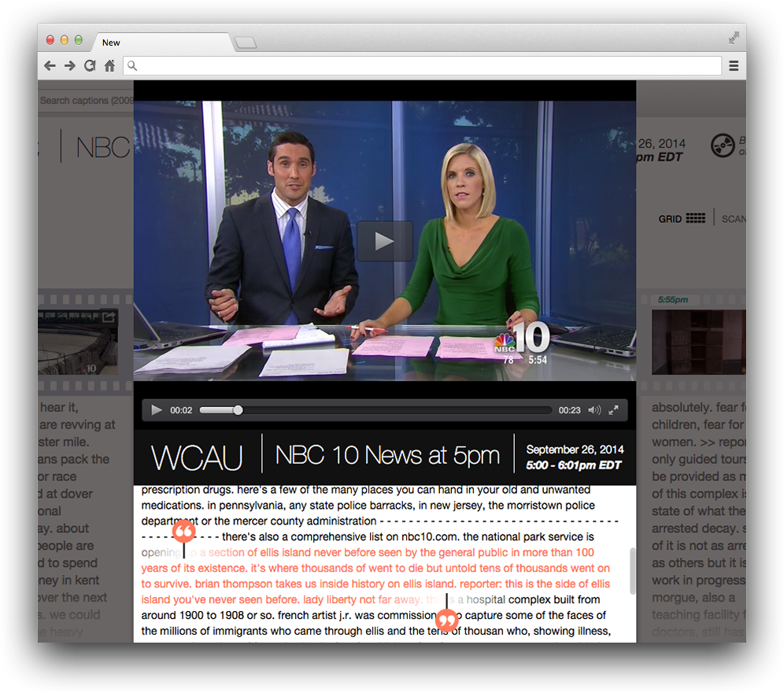Click the share icon on the left thumbnail
This screenshot has width=784, height=693.
click(109, 317)
